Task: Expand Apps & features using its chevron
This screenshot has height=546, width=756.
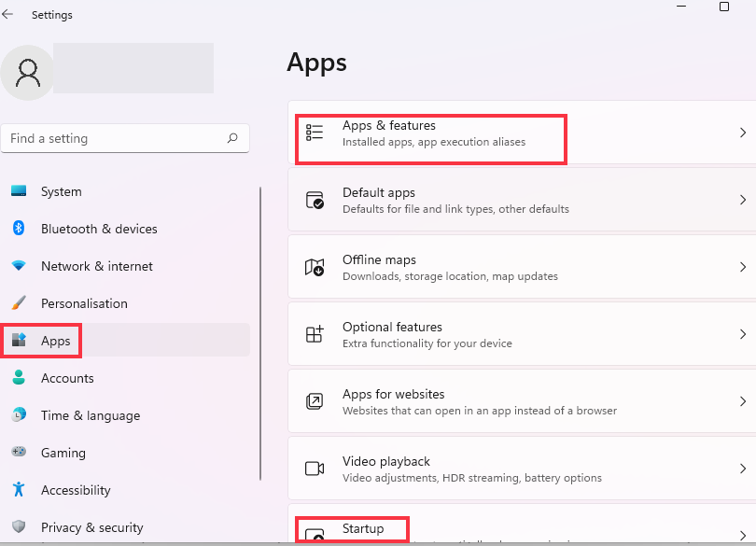Action: tap(743, 133)
